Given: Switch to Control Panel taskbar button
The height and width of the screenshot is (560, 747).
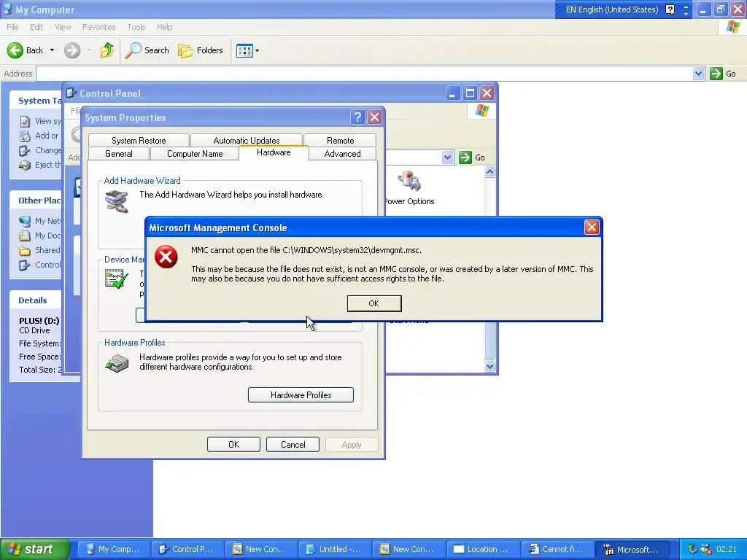Looking at the screenshot, I should [x=187, y=549].
